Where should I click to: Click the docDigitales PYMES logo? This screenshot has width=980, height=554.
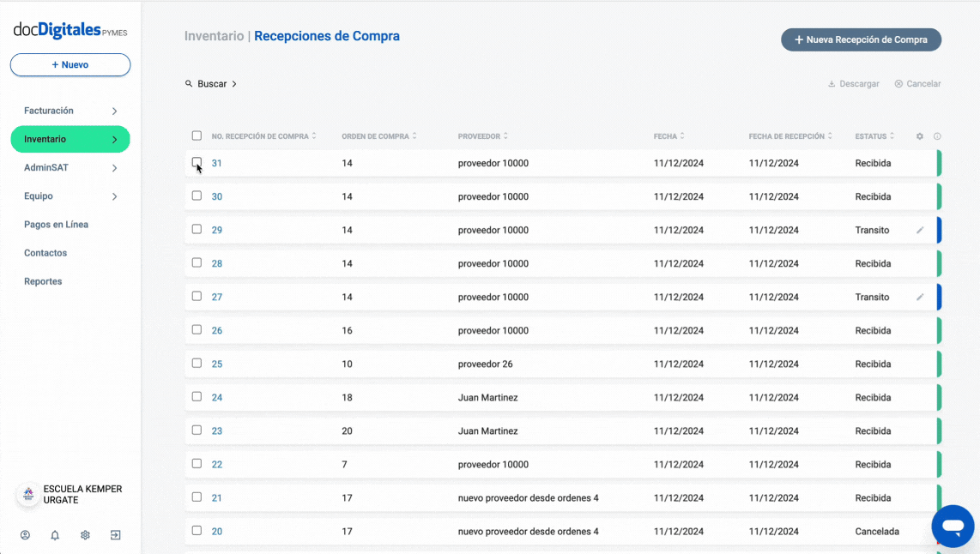tap(70, 30)
